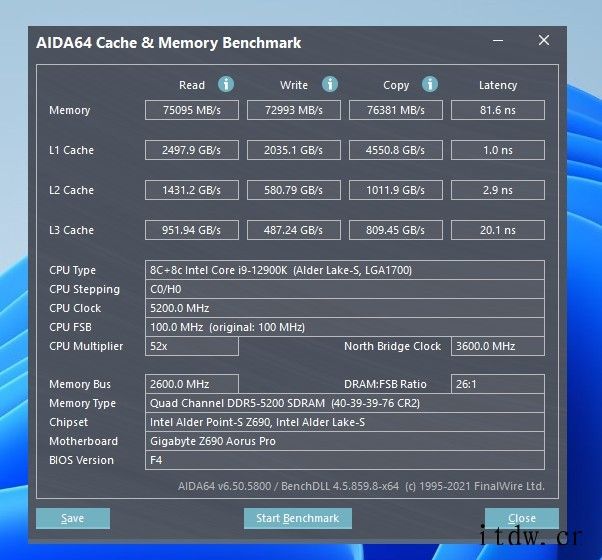Viewport: 602px width, 560px height.
Task: Click L2 Cache latency 2.9 ns
Action: tap(498, 190)
